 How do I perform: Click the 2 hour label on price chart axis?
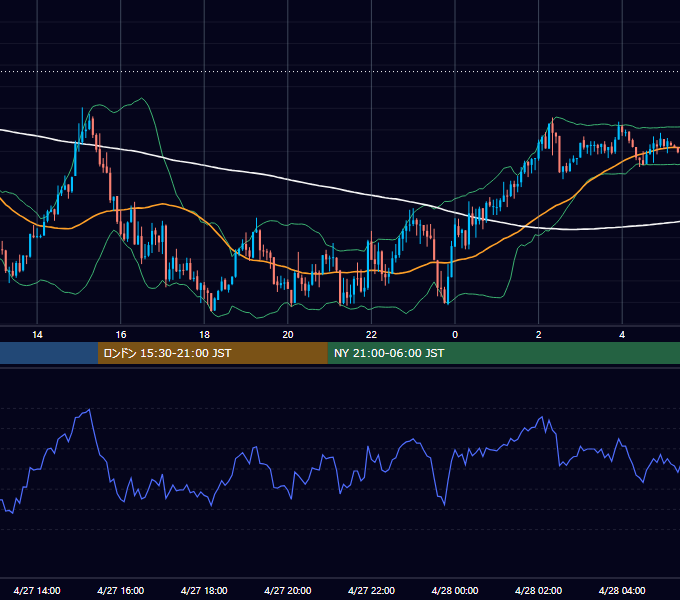[x=538, y=335]
